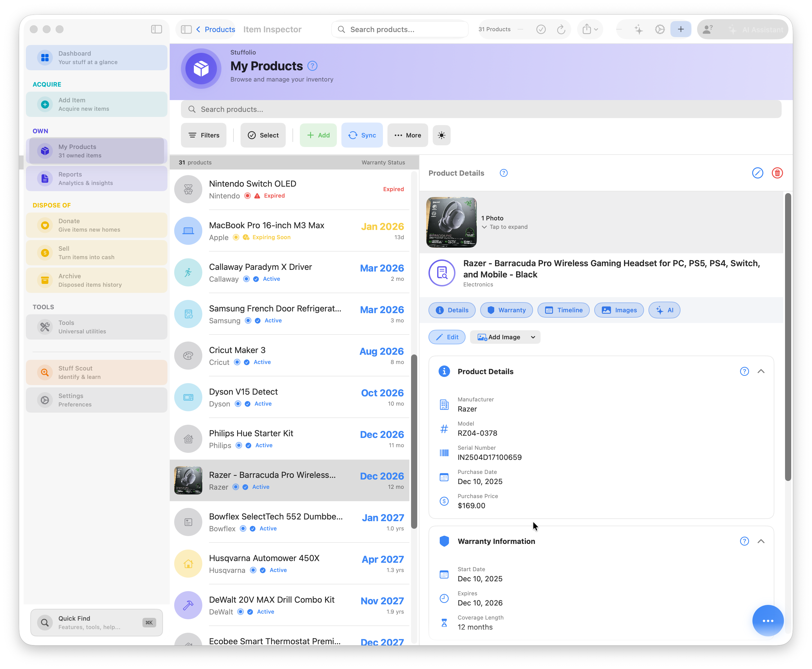Image resolution: width=812 pixels, height=669 pixels.
Task: Expand the Add Image dropdown
Action: click(x=534, y=337)
